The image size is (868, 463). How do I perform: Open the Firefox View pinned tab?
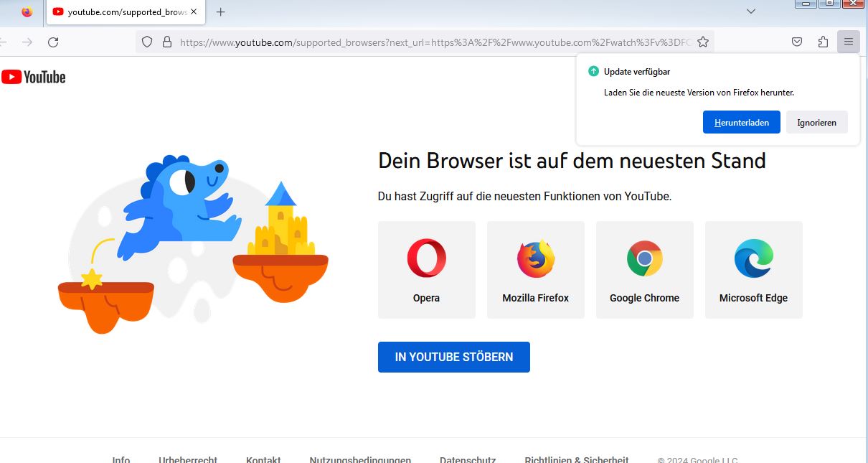27,11
